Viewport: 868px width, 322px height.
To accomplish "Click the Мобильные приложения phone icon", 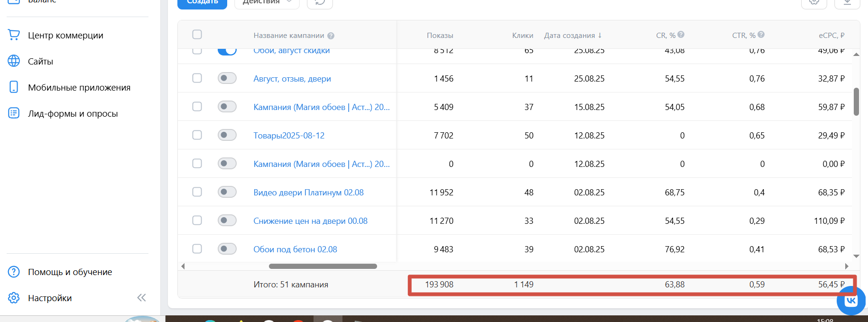I will click(14, 87).
